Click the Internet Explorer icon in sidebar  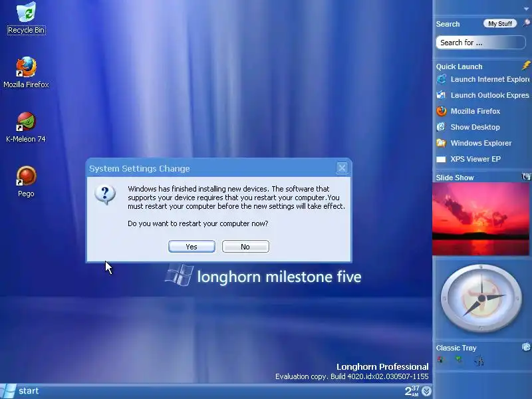442,79
